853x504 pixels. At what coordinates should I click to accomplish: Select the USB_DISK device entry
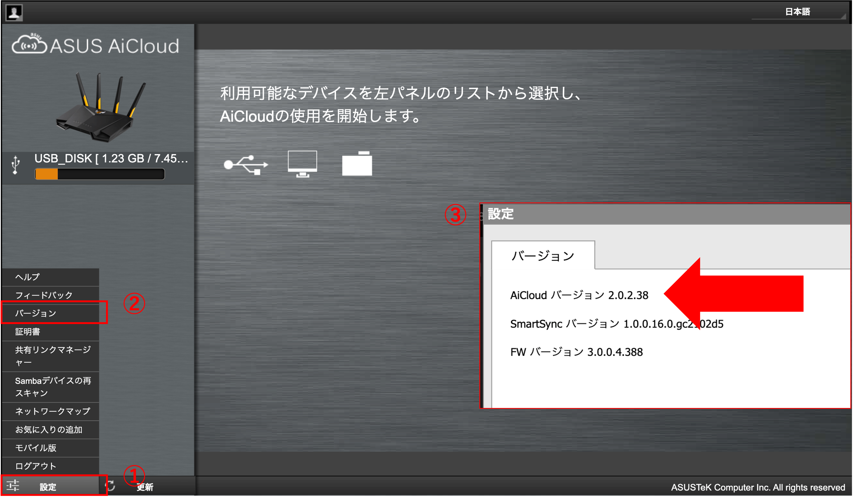tap(98, 168)
